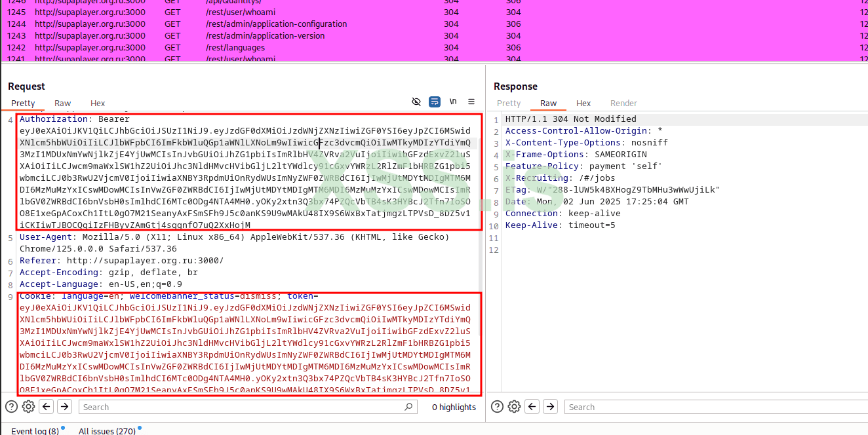Open search help icon under Request panel
This screenshot has height=435, width=868.
[10, 407]
